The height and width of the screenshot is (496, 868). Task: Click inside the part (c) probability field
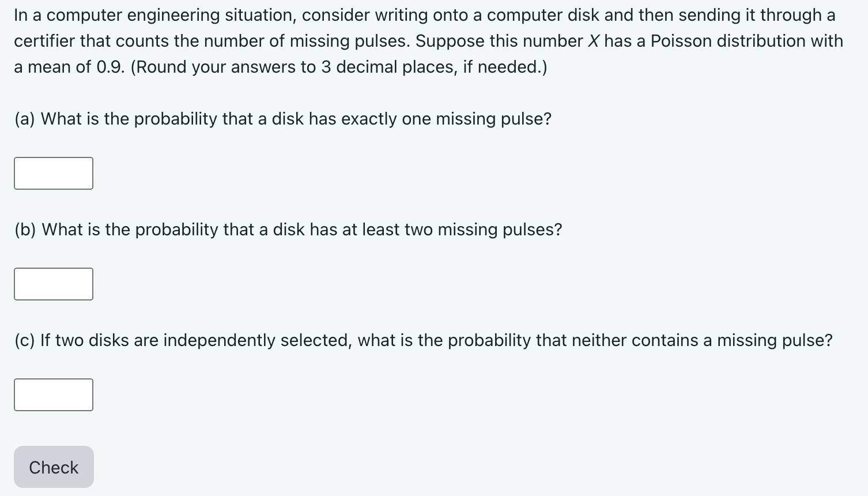[53, 394]
